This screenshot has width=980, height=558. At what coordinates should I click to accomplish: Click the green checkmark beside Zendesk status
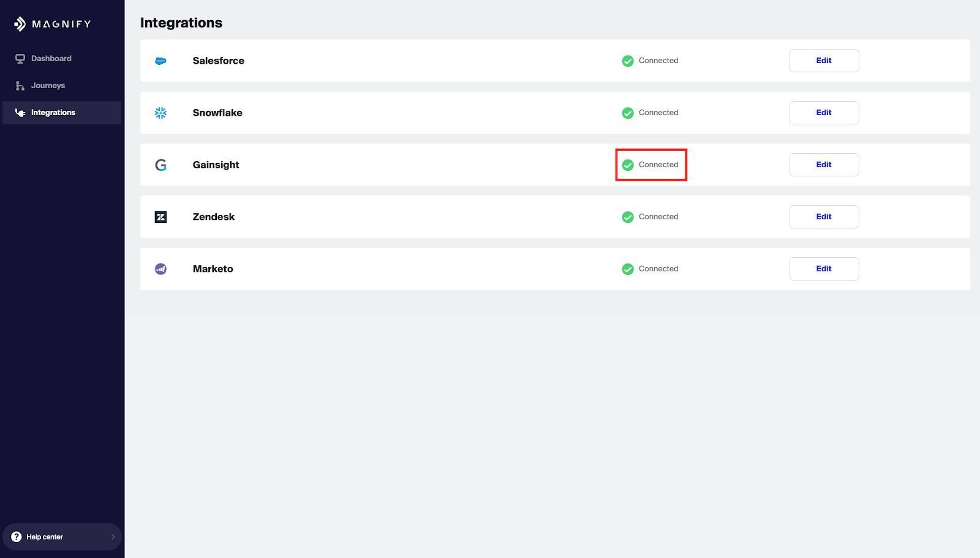628,217
